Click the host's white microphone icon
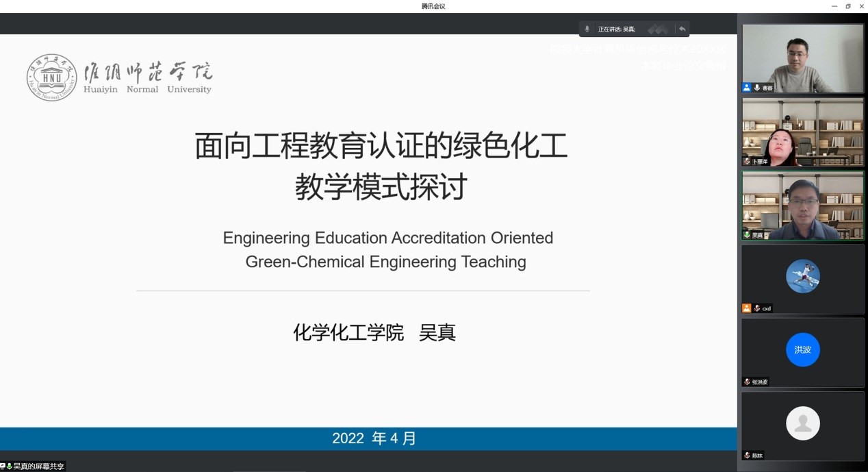This screenshot has height=472, width=868. [x=757, y=88]
